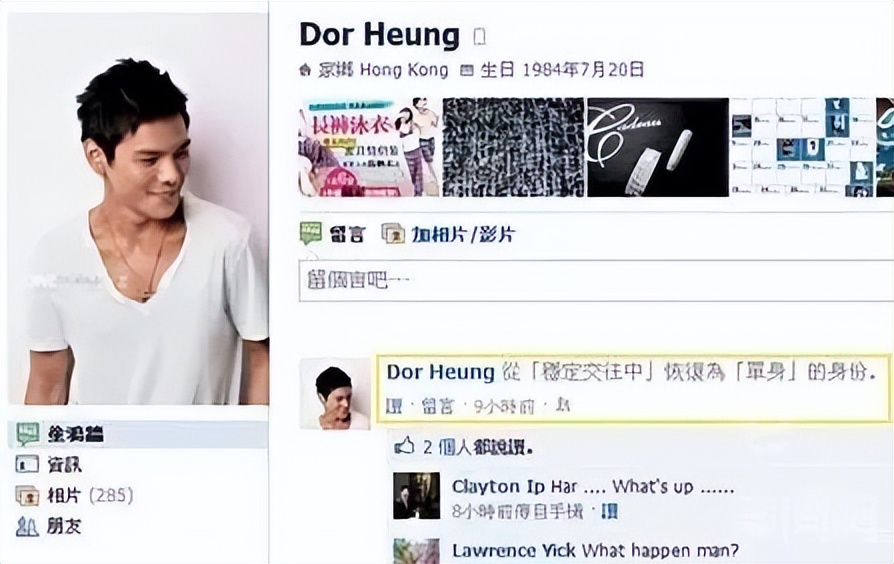The height and width of the screenshot is (564, 894).
Task: Click the 留言 link under the status post
Action: click(x=437, y=406)
